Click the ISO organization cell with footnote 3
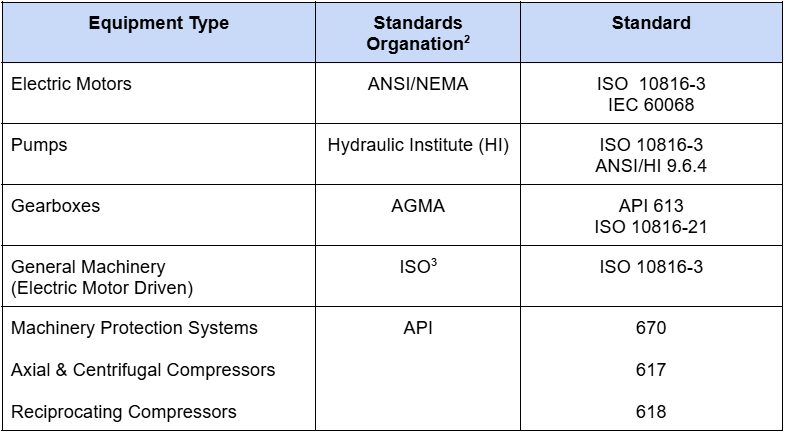 pyautogui.click(x=418, y=268)
